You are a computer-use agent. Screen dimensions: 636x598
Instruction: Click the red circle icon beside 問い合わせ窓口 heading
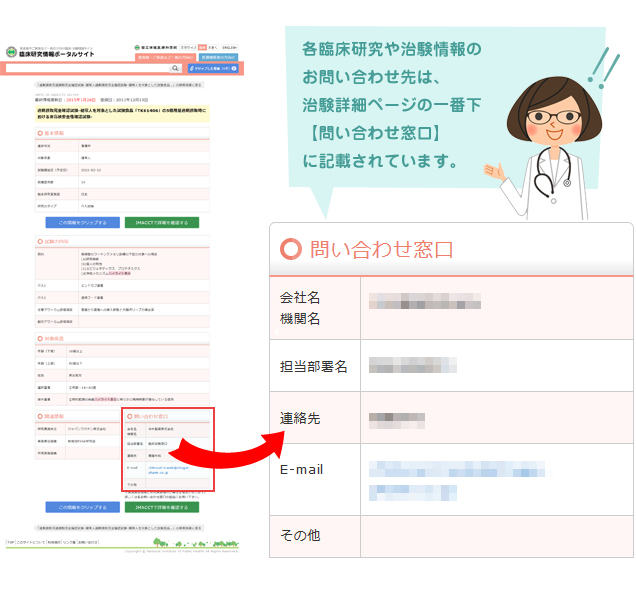[x=291, y=249]
